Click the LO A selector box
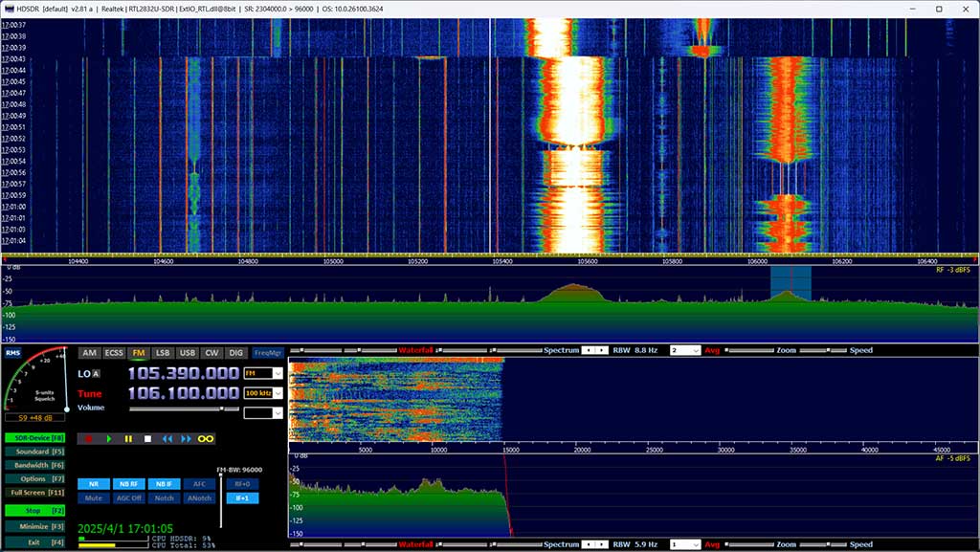Screen dimensions: 980x552 [97, 374]
